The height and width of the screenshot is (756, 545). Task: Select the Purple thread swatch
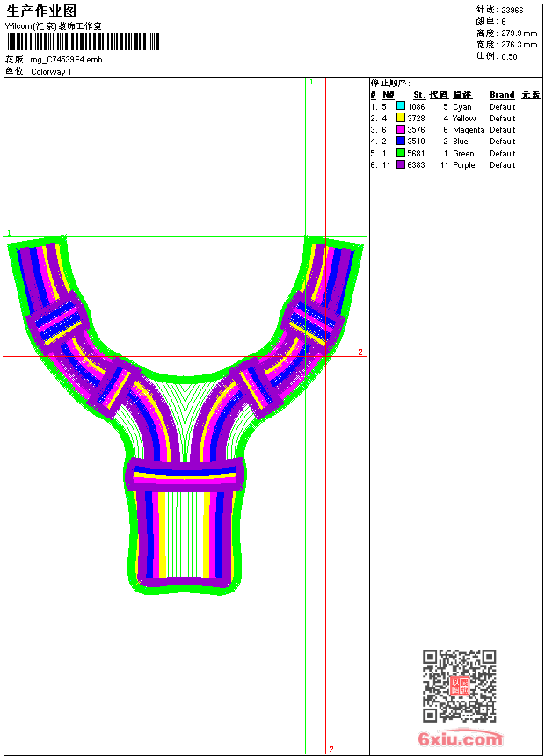pos(400,164)
